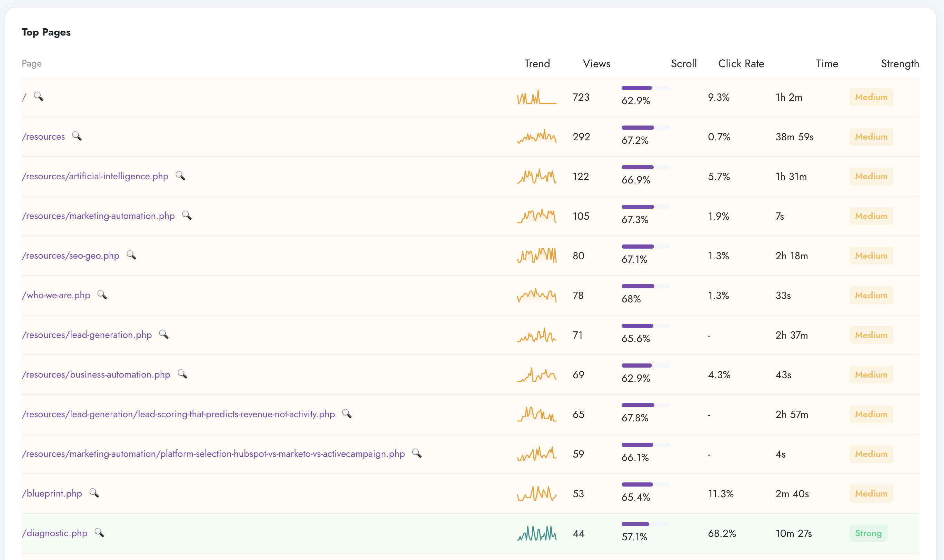Open the who-we-are.php magnifier icon
This screenshot has height=560, width=944.
pyautogui.click(x=102, y=294)
